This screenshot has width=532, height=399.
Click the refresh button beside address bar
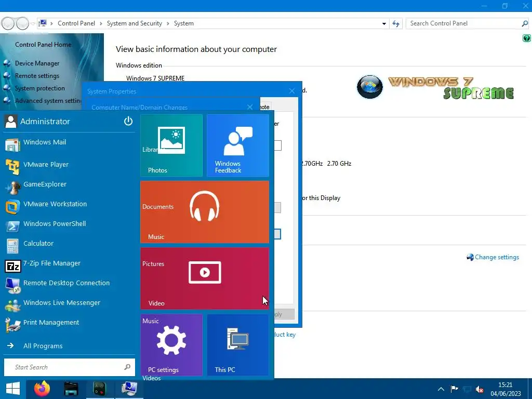(395, 23)
